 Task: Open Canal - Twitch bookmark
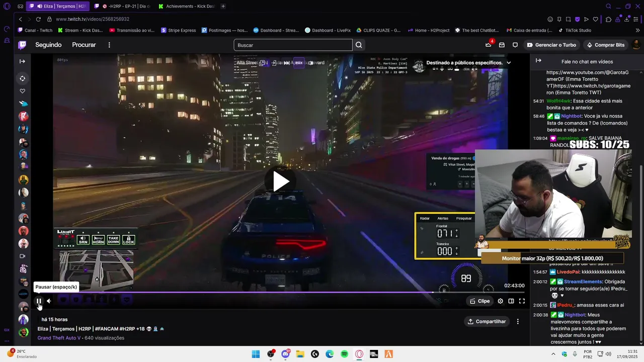pos(35,30)
